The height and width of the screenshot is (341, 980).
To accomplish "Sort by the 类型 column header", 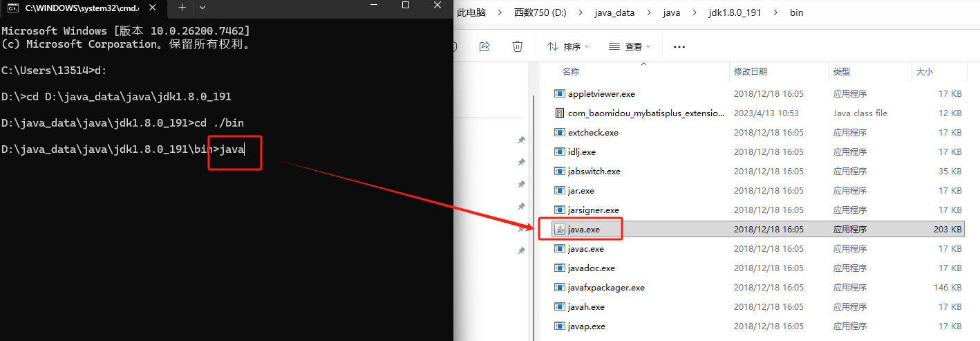I will click(842, 71).
